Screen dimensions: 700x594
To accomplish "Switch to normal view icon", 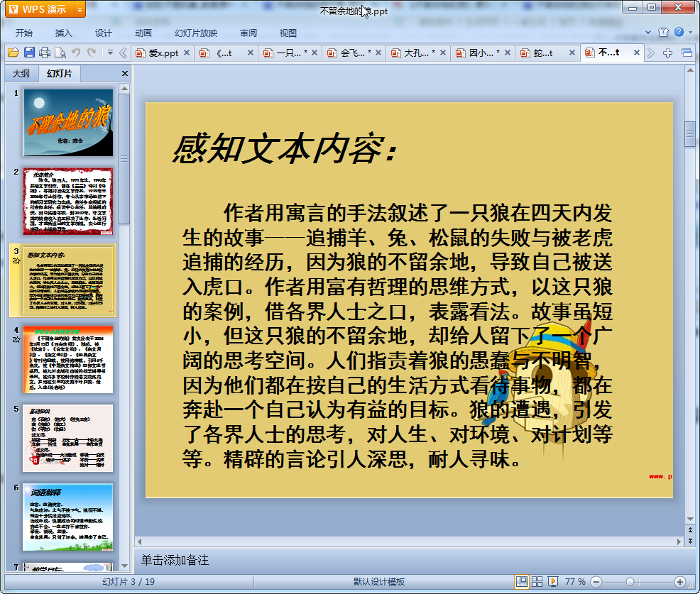I will (x=521, y=581).
